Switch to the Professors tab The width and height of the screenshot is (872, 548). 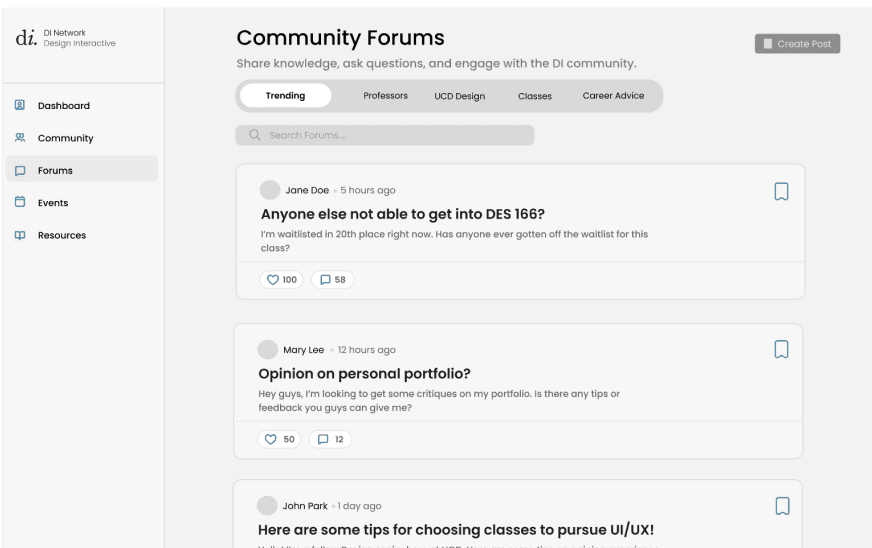point(385,96)
